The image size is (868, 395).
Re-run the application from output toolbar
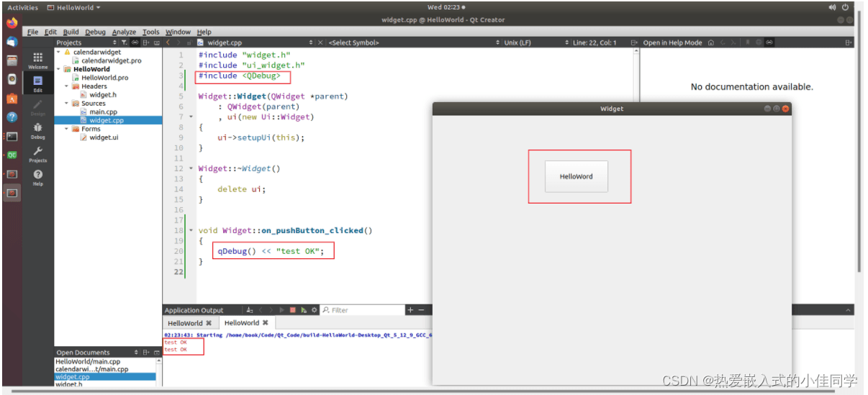click(304, 310)
